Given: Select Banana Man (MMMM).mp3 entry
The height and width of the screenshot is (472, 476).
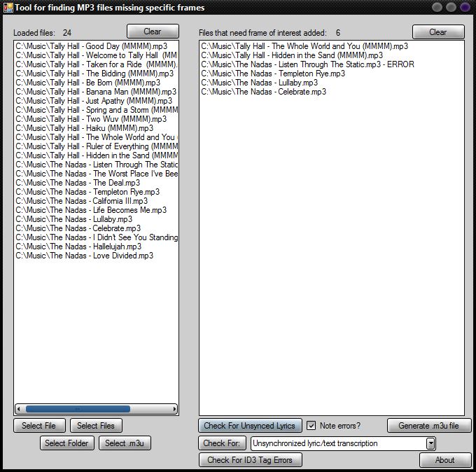Looking at the screenshot, I should pos(96,92).
